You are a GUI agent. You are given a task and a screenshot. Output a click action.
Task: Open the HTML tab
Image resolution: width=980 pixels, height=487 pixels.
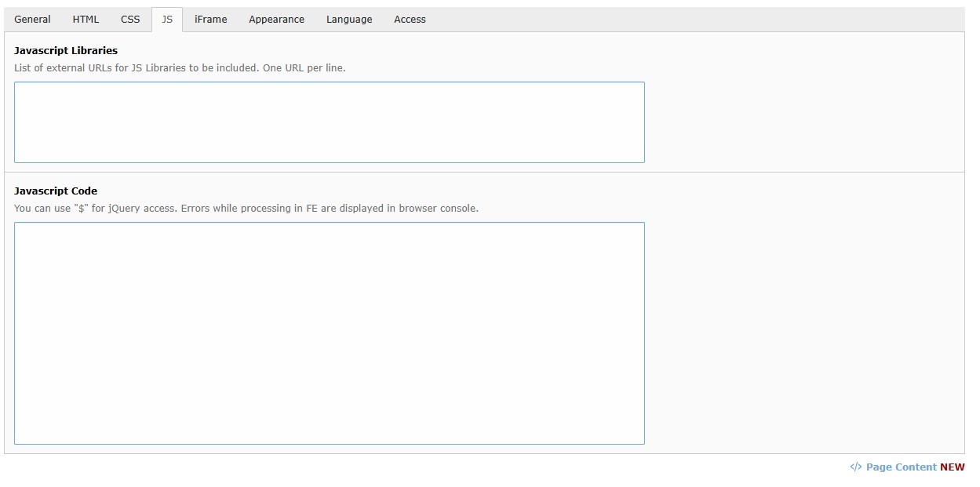(x=86, y=20)
